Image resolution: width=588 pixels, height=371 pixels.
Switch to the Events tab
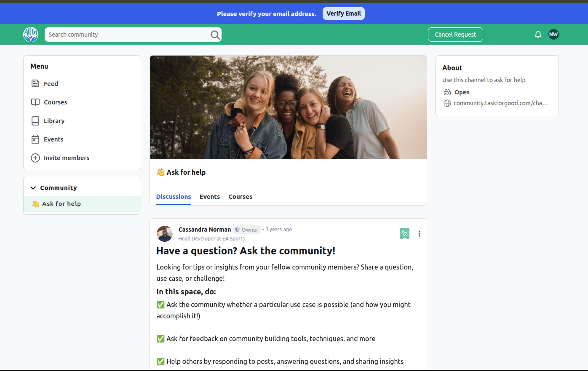click(x=210, y=197)
